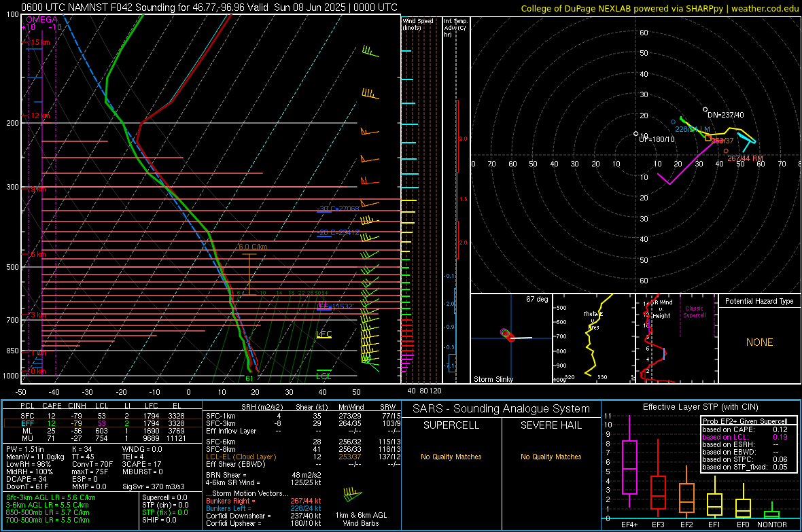Image resolution: width=802 pixels, height=532 pixels.
Task: Click the Classic Supercell marker label
Action: point(694,312)
